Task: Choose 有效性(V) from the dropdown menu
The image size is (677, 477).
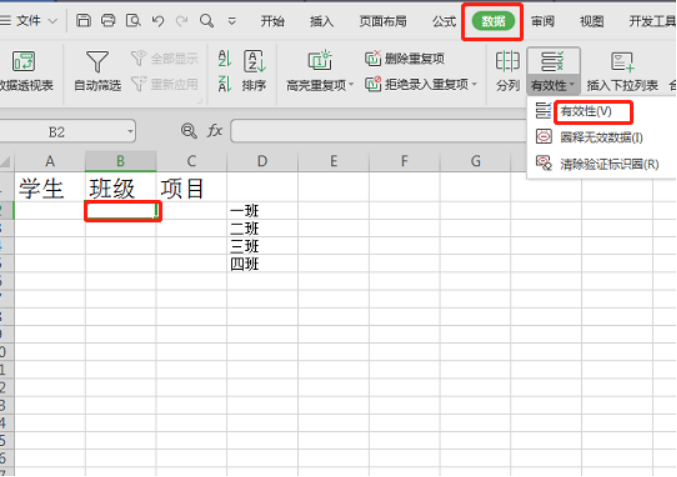Action: (x=586, y=111)
